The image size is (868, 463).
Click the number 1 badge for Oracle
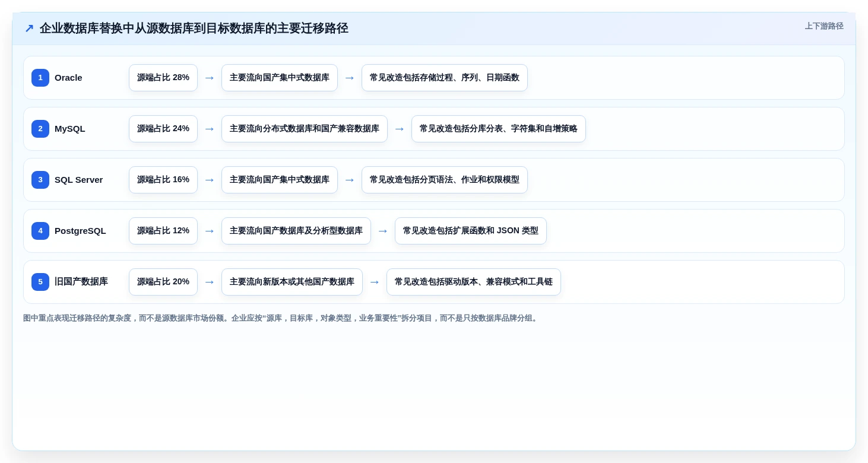coord(40,78)
